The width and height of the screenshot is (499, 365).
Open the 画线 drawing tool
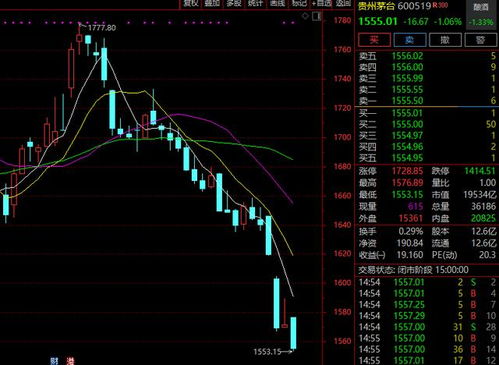click(x=277, y=3)
